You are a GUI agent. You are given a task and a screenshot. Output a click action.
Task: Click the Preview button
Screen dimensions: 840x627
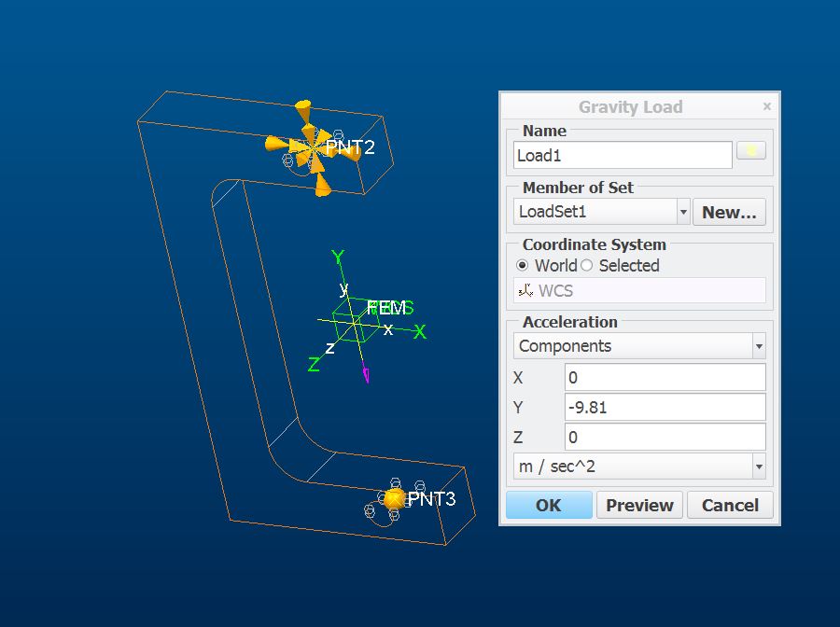[639, 505]
